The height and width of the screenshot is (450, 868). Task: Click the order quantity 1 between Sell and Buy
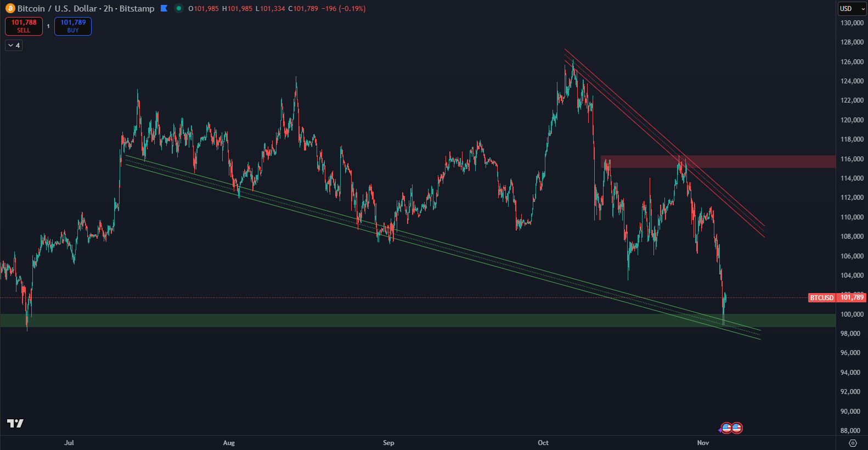48,26
